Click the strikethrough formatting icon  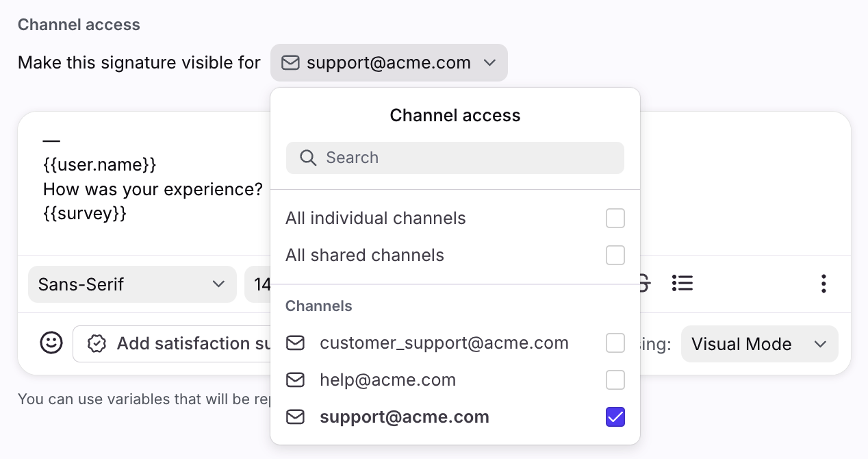[644, 283]
